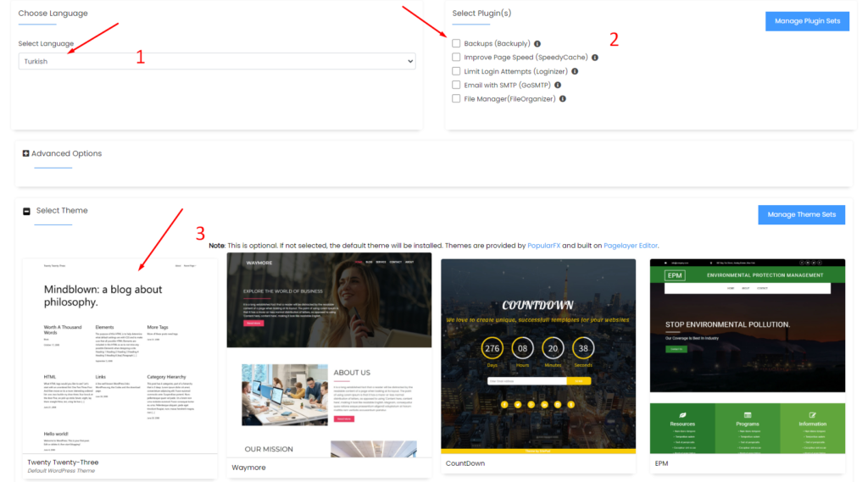Open the PopularFX link

pyautogui.click(x=543, y=246)
